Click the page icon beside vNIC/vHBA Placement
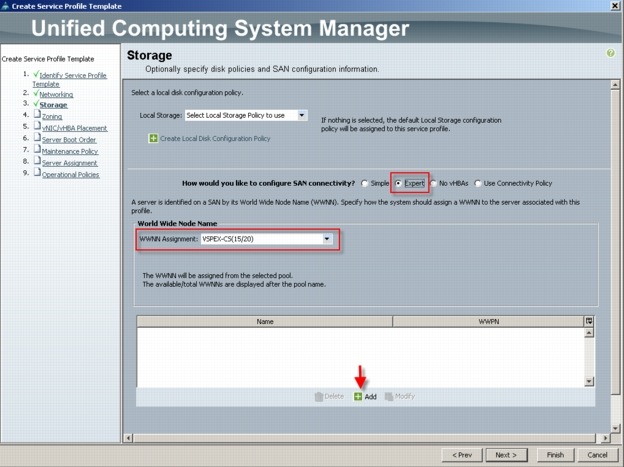The image size is (624, 467). (37, 126)
